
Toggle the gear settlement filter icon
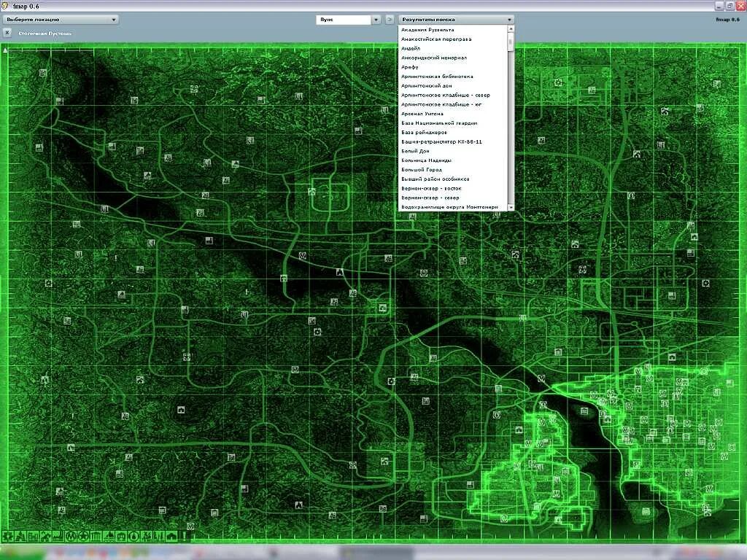click(x=7, y=536)
